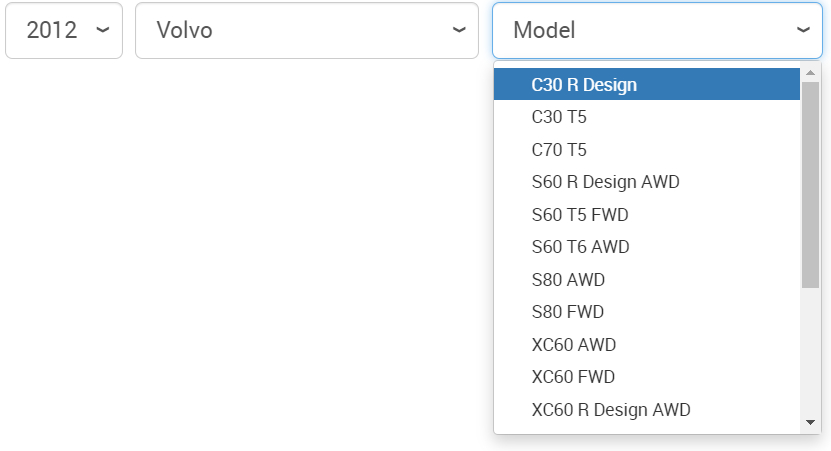The width and height of the screenshot is (831, 451).
Task: Open the 2012 year dropdown
Action: tap(52, 30)
